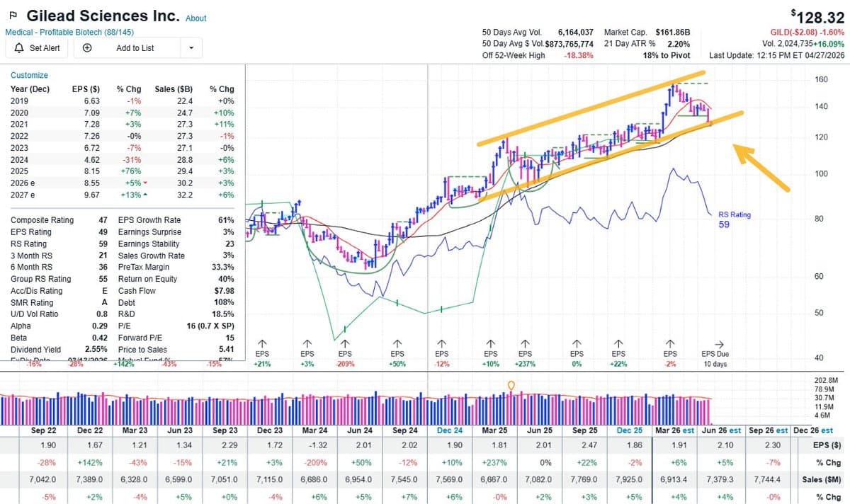
Task: Click the EPS +50% arrow marker
Action: (397, 343)
